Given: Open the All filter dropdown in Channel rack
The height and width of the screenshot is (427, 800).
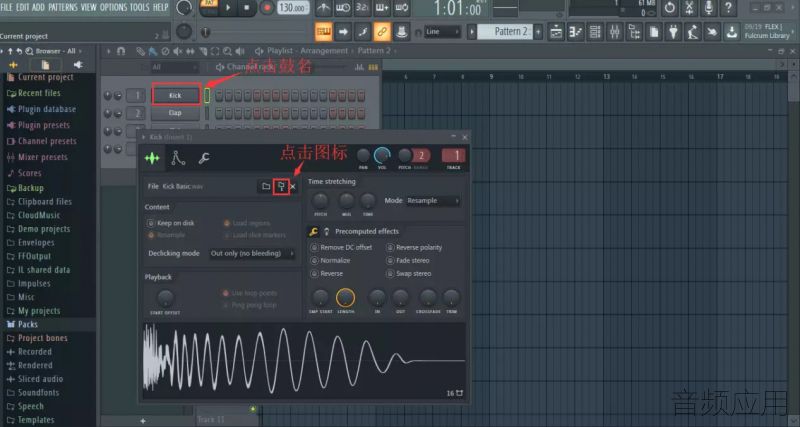Looking at the screenshot, I should [x=174, y=67].
